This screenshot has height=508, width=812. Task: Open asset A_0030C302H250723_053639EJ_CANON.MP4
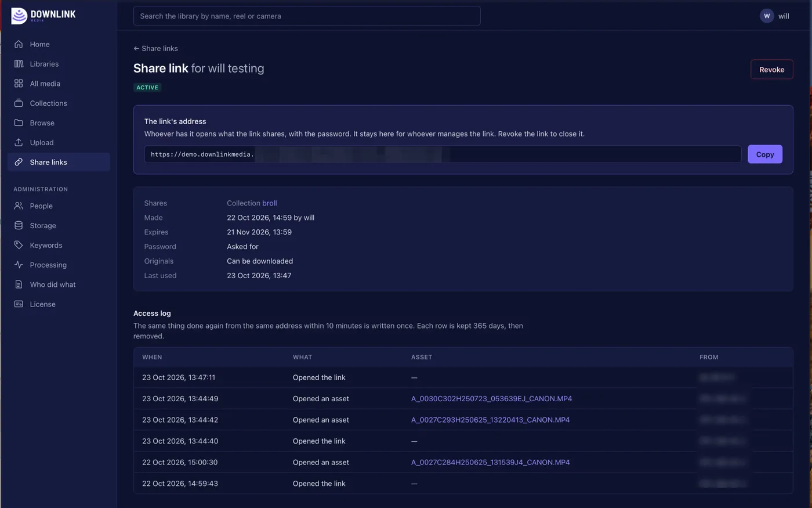(x=491, y=399)
